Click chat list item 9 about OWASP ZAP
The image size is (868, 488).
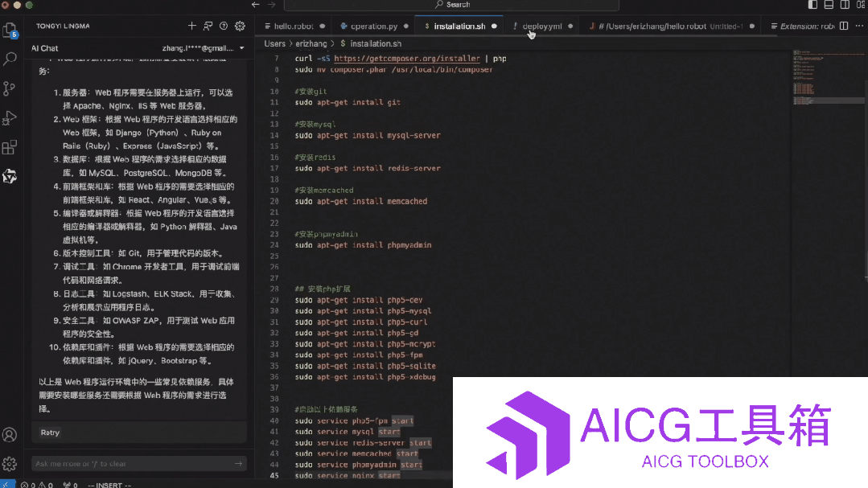pos(144,327)
